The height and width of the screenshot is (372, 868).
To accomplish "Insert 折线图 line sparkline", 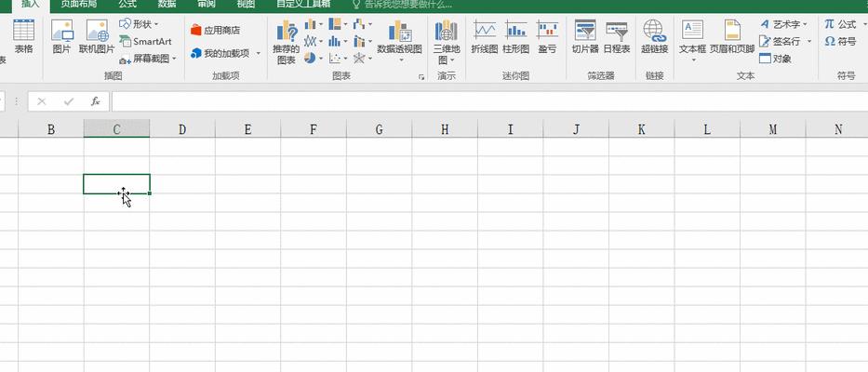I will [x=485, y=36].
